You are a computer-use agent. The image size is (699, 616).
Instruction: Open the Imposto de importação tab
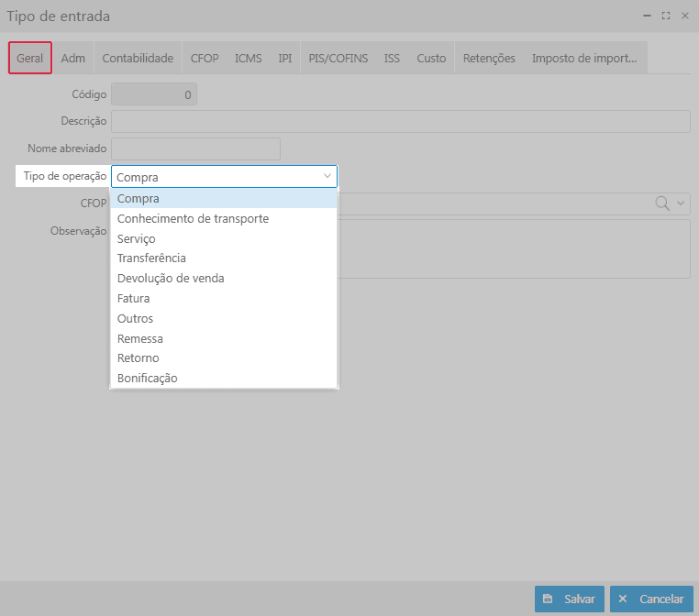(x=584, y=58)
